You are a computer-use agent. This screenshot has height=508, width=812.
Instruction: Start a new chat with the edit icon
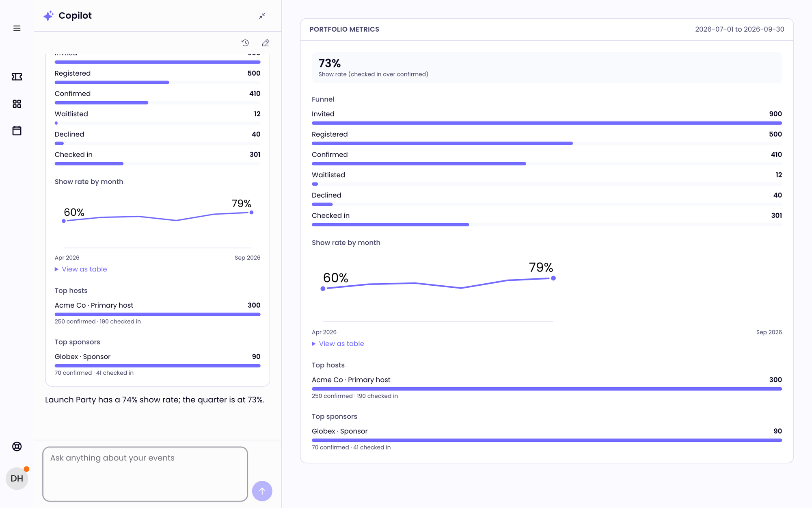[x=266, y=43]
